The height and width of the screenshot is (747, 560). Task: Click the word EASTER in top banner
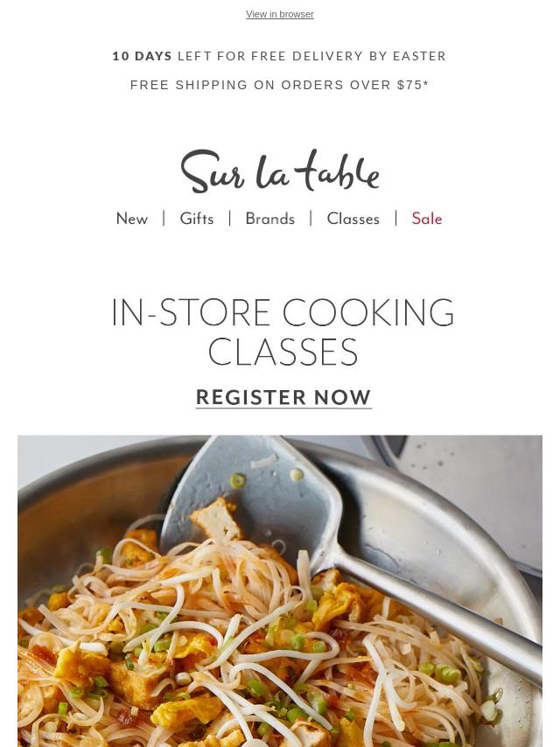419,56
